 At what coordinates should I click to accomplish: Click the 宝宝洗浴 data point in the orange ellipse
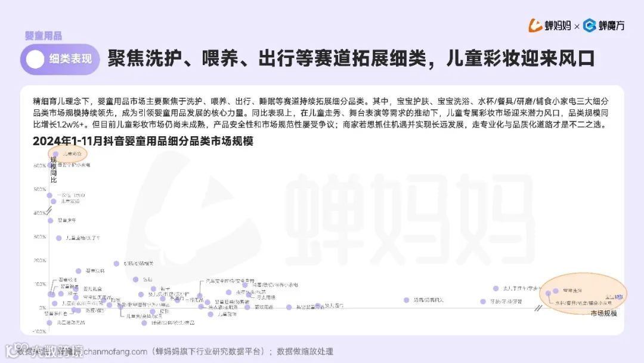(x=556, y=291)
